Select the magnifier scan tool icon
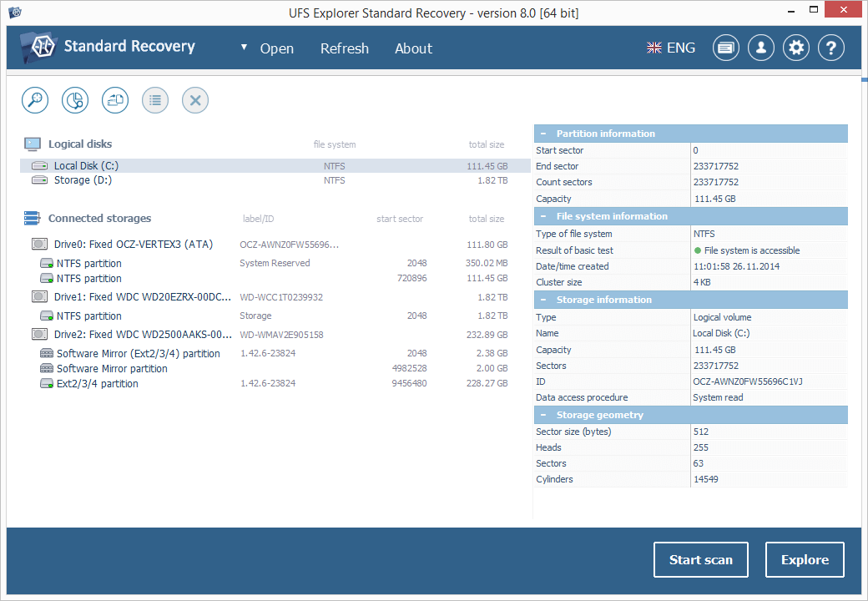The image size is (868, 601). coord(35,100)
